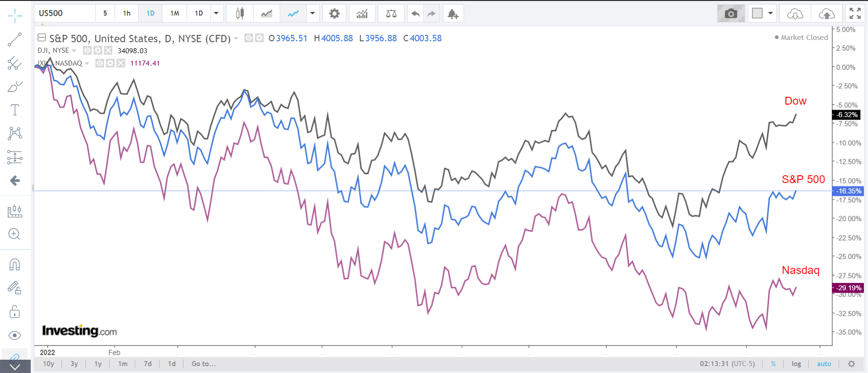Open the indicators menu
Image resolution: width=868 pixels, height=373 pixels.
[362, 13]
